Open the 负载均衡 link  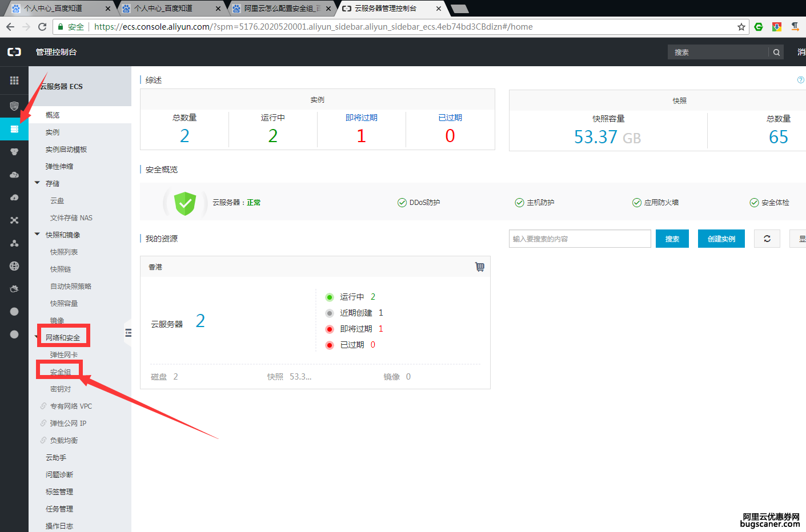[64, 440]
